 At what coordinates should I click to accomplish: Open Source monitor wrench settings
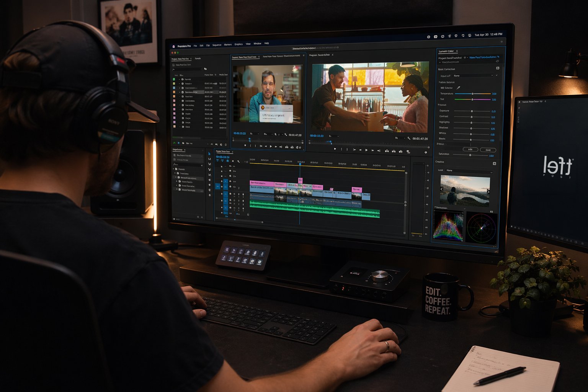(x=286, y=134)
